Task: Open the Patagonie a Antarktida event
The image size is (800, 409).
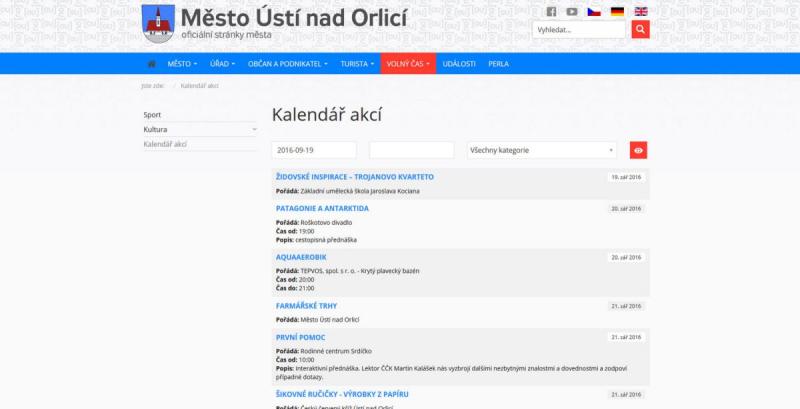Action: coord(322,208)
